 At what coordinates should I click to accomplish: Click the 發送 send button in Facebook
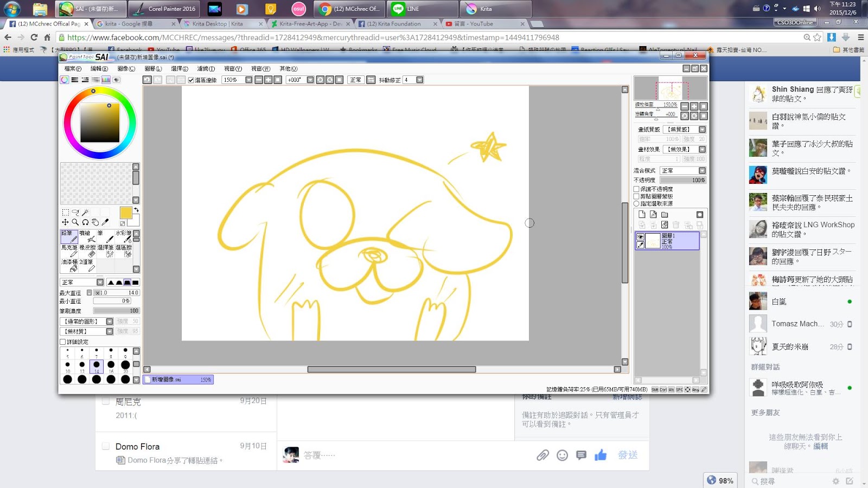pos(628,455)
